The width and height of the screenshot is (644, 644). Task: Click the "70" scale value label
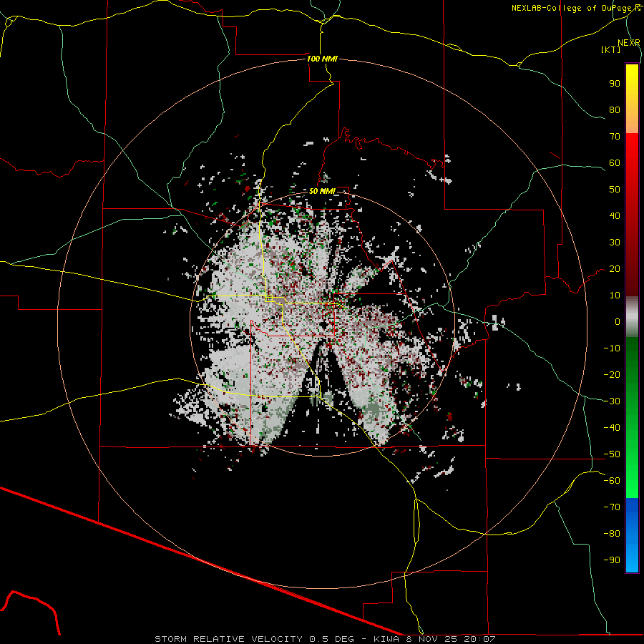point(615,137)
